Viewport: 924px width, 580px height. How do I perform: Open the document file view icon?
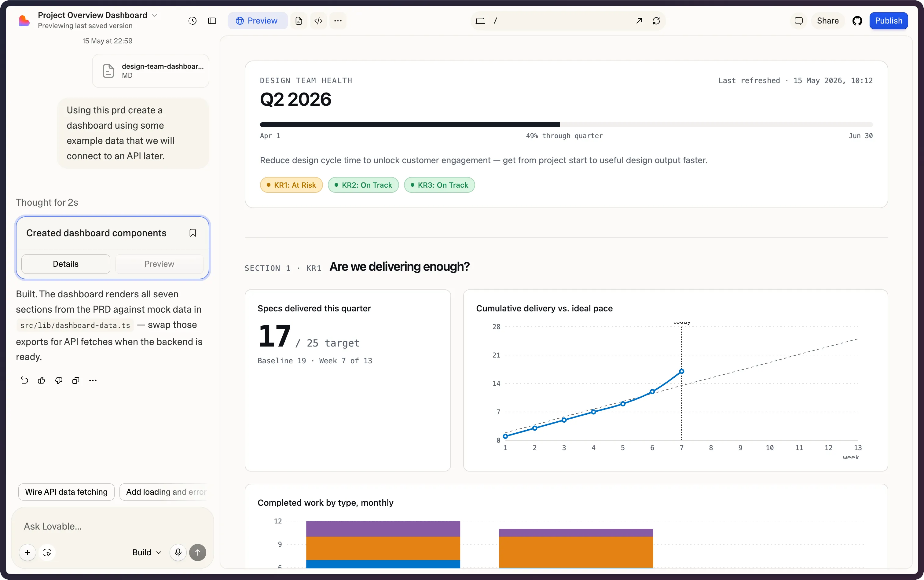point(299,21)
